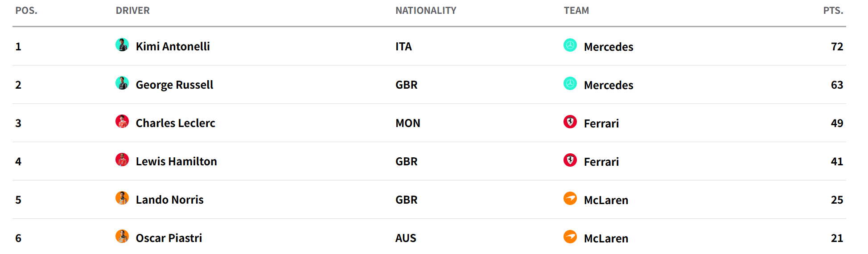Open Lewis Hamilton's driver name link
This screenshot has height=254, width=868.
pos(176,161)
